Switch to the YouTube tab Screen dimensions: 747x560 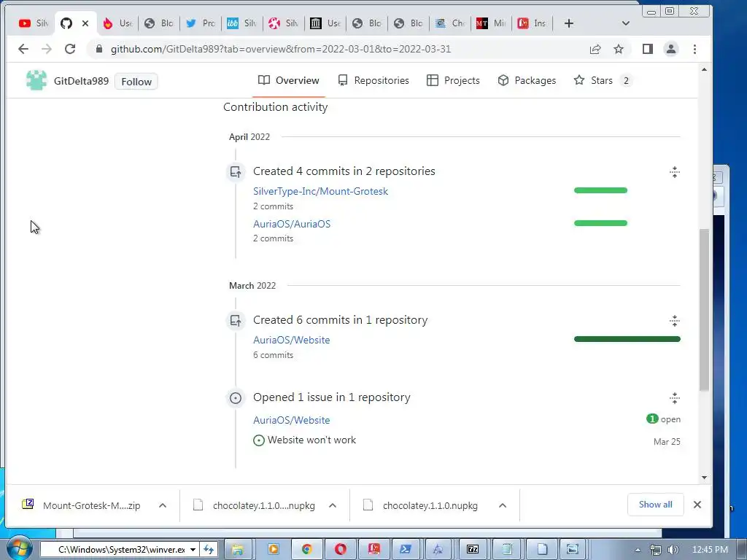[34, 23]
